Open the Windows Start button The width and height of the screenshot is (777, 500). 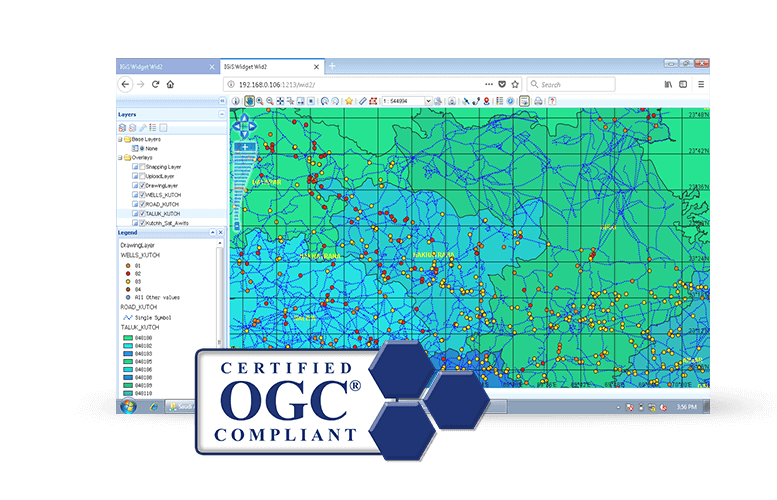click(x=128, y=407)
